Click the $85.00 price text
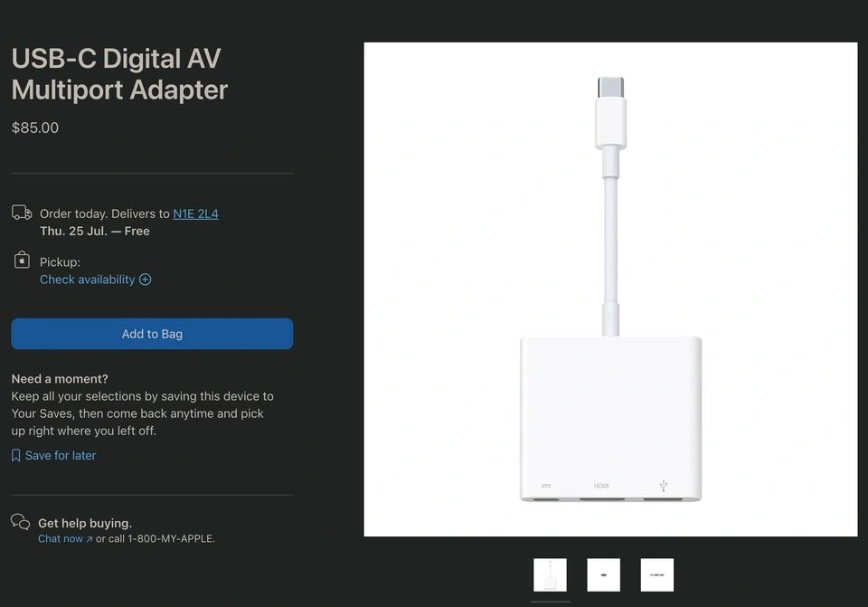Image resolution: width=868 pixels, height=607 pixels. pyautogui.click(x=35, y=128)
